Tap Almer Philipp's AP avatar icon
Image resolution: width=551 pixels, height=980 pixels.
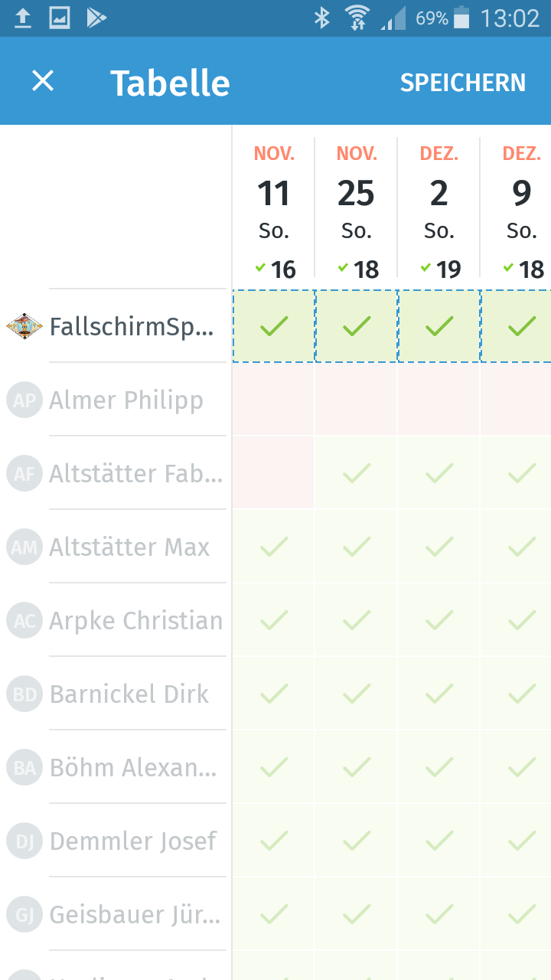click(x=24, y=400)
